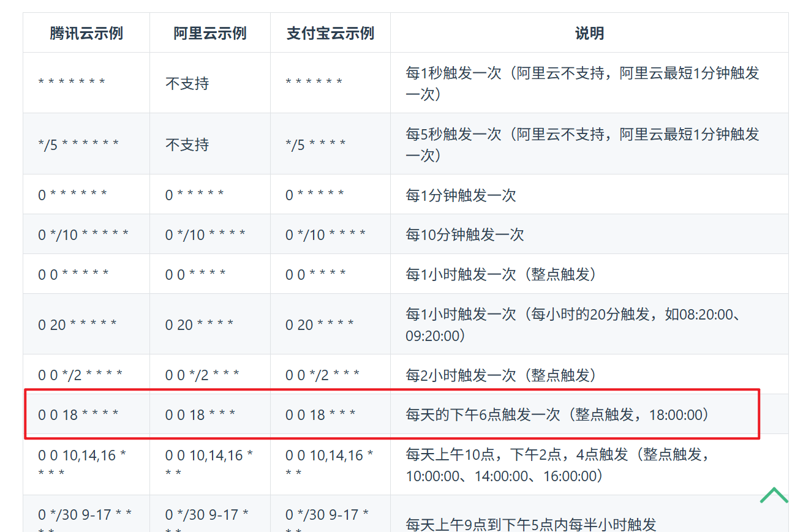This screenshot has width=803, height=532.
Task: Select 支付宝云 expression 0 0 */2 * * *
Action: coord(322,374)
